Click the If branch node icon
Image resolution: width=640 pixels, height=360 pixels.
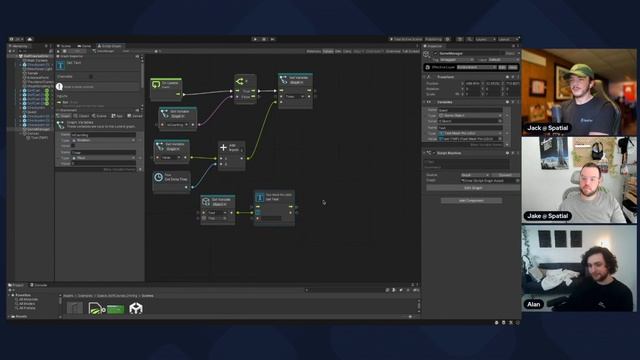240,81
